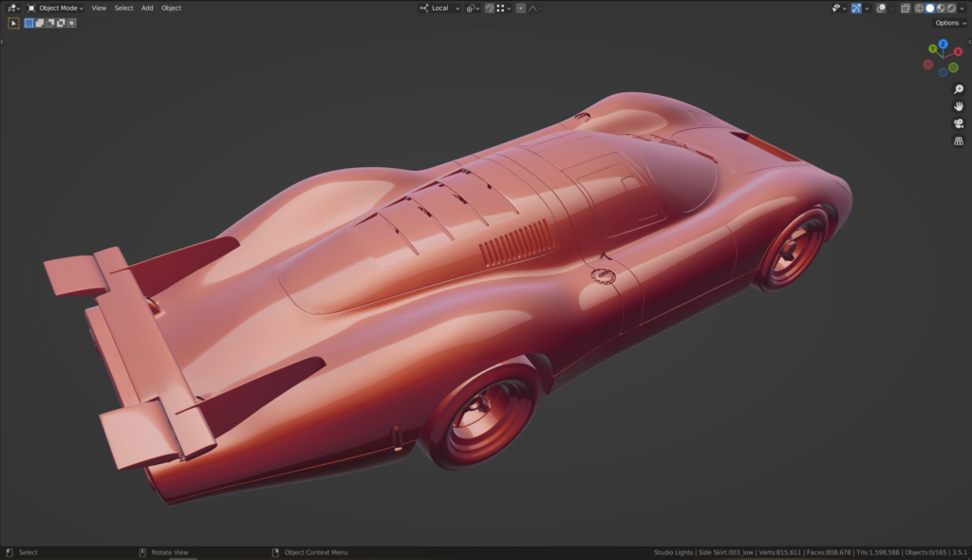Open the transform pivot point dropdown
The image size is (972, 560).
[473, 8]
